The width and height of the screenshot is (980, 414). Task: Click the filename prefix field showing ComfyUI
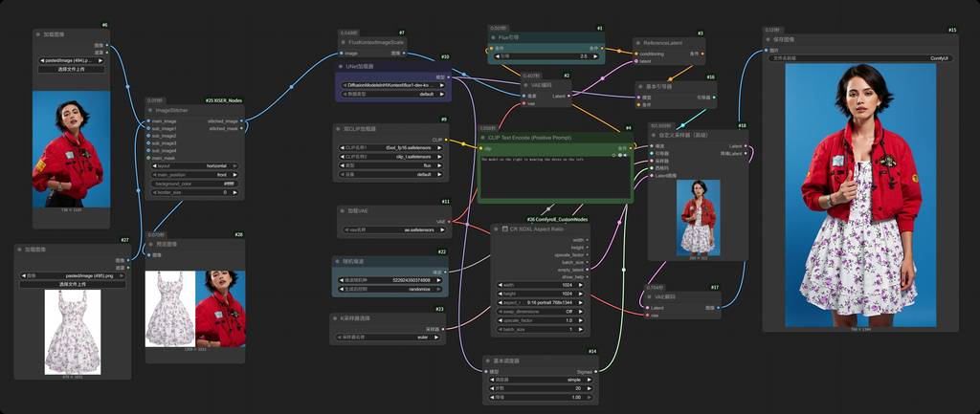(x=860, y=57)
